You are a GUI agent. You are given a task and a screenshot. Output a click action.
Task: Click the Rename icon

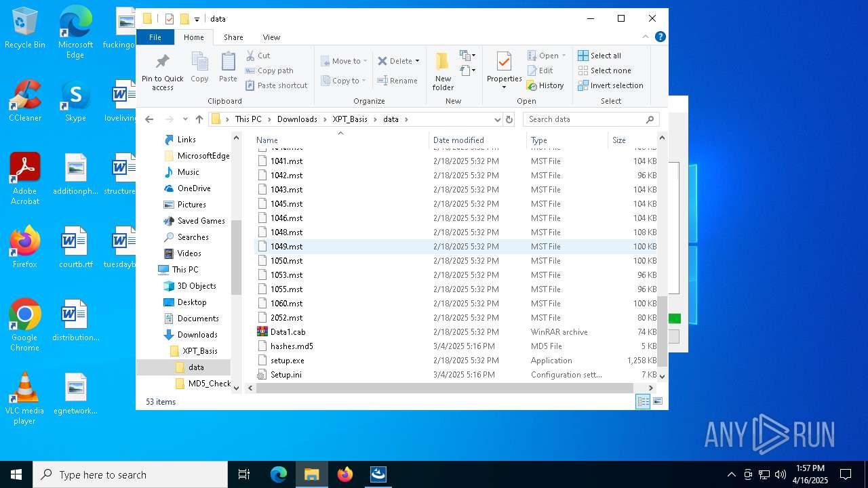click(383, 81)
